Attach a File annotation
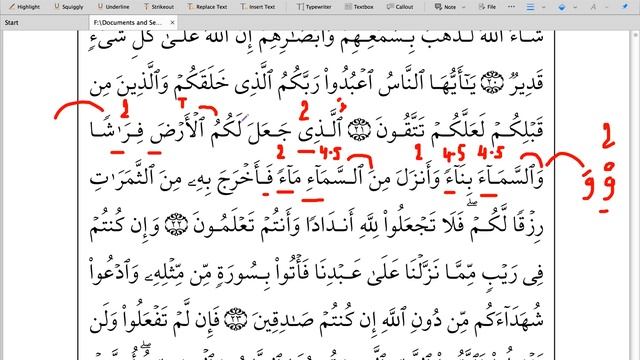This screenshot has width=640, height=360. click(487, 7)
